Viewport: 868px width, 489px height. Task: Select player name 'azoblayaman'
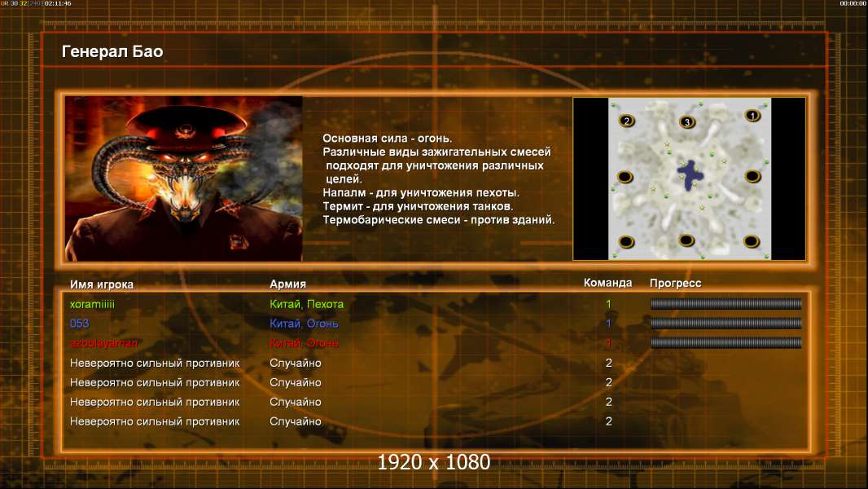(103, 343)
